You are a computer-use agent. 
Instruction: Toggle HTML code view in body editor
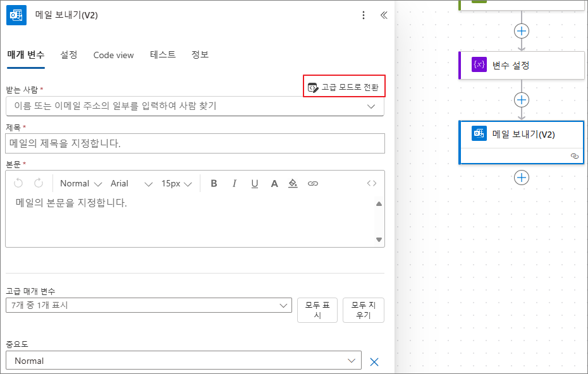(372, 183)
